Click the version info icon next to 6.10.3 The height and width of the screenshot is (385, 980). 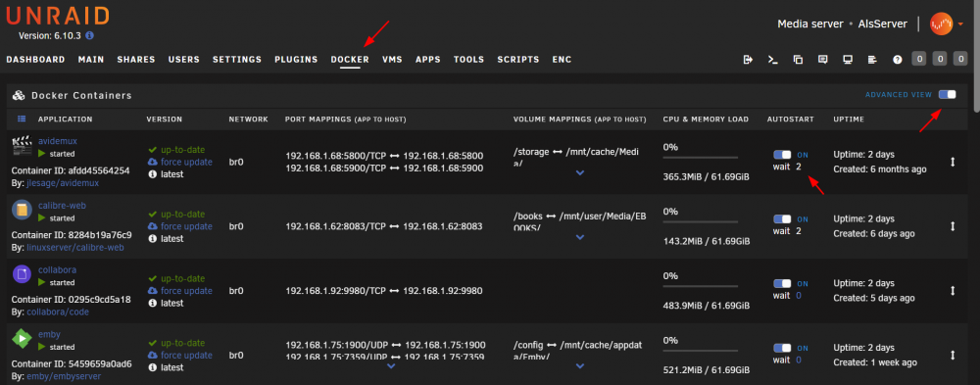tap(89, 35)
